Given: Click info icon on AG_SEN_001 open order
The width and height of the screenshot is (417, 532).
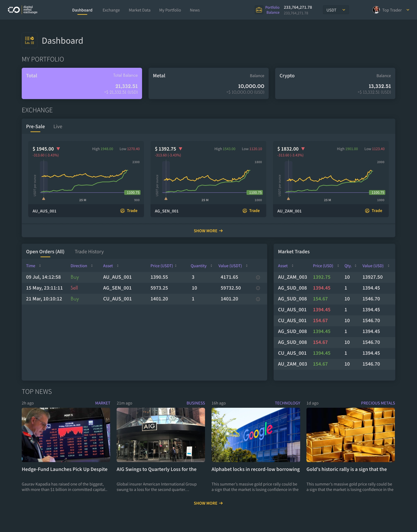Looking at the screenshot, I should point(258,288).
